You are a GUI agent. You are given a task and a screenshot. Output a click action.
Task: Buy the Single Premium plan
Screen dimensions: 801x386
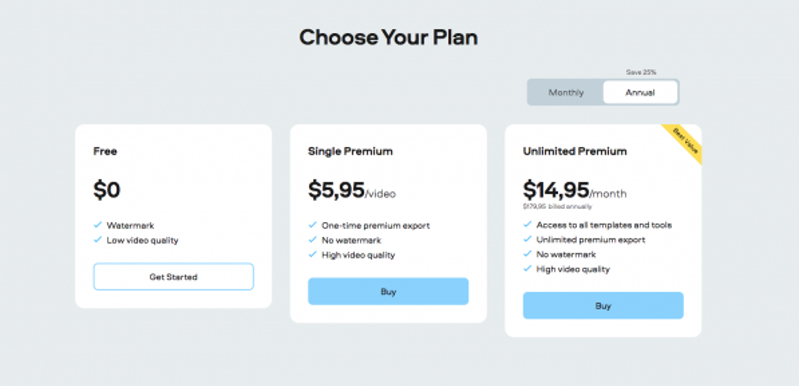[x=388, y=292]
